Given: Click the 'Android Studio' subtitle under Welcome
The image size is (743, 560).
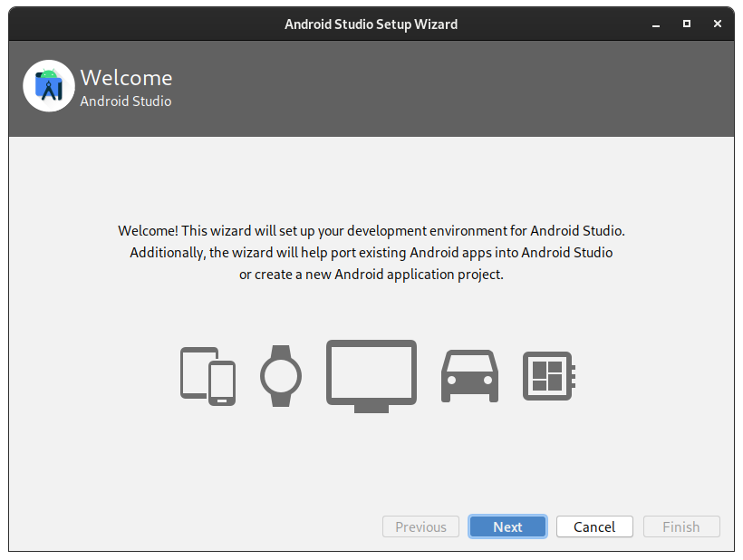Looking at the screenshot, I should pos(126,101).
